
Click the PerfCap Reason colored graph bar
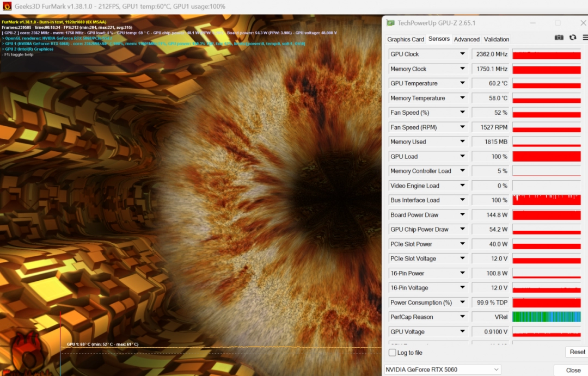point(546,317)
